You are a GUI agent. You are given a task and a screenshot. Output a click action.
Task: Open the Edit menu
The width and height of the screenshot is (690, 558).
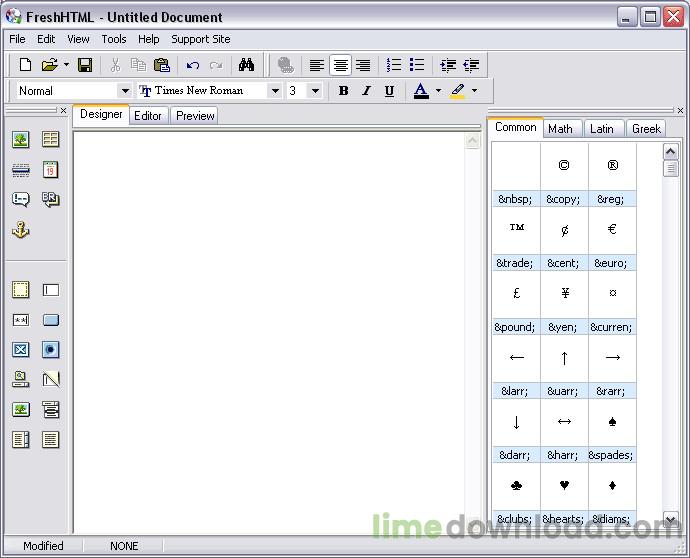point(46,39)
